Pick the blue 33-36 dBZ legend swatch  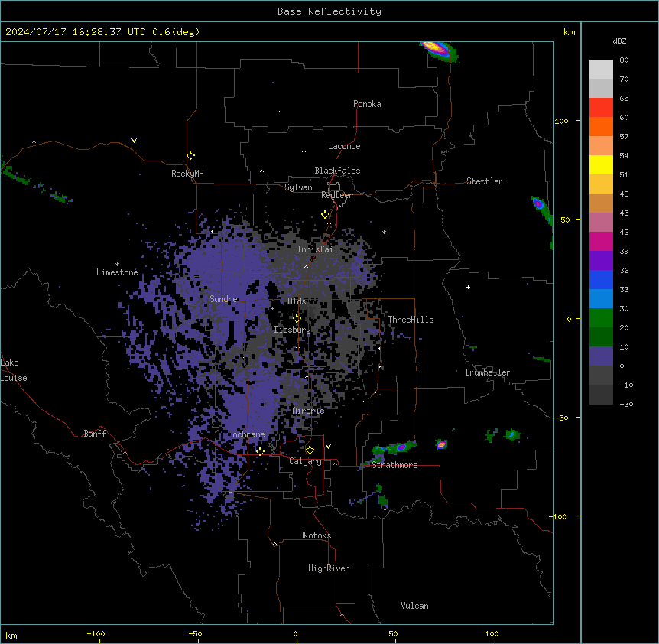click(x=601, y=279)
